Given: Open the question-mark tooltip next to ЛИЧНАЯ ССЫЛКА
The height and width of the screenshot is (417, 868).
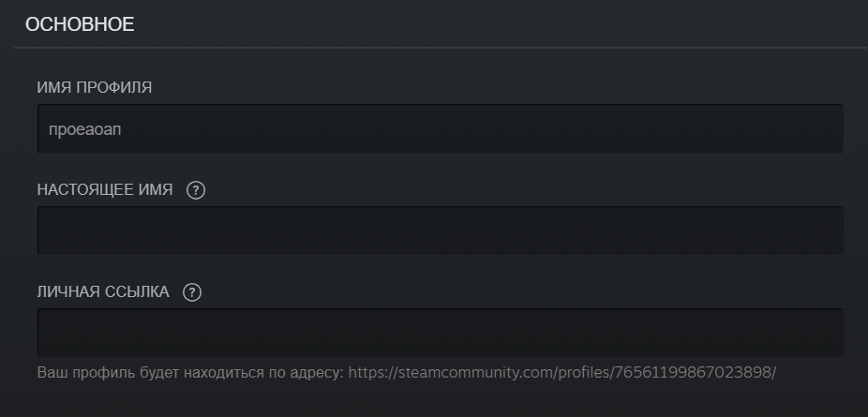Looking at the screenshot, I should point(192,292).
